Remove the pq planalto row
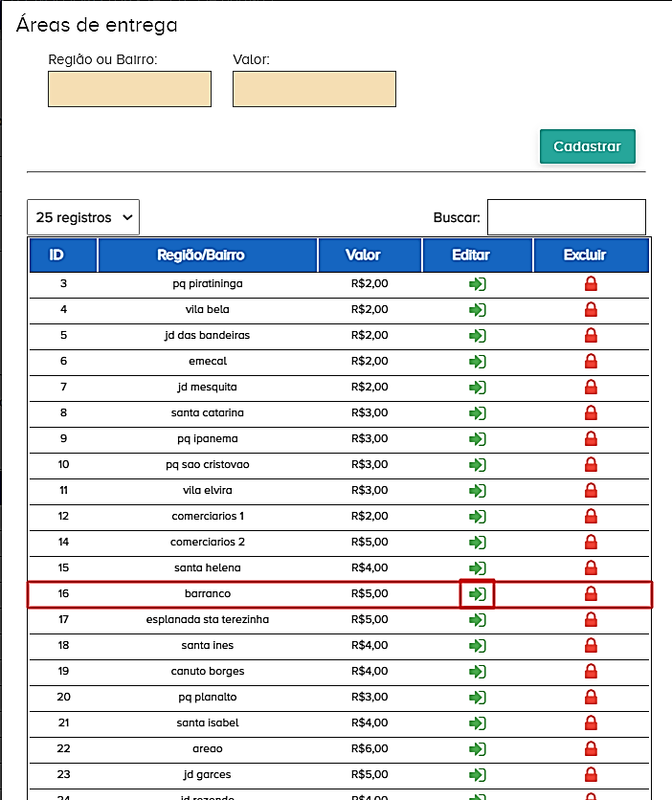The image size is (672, 800). 591,698
